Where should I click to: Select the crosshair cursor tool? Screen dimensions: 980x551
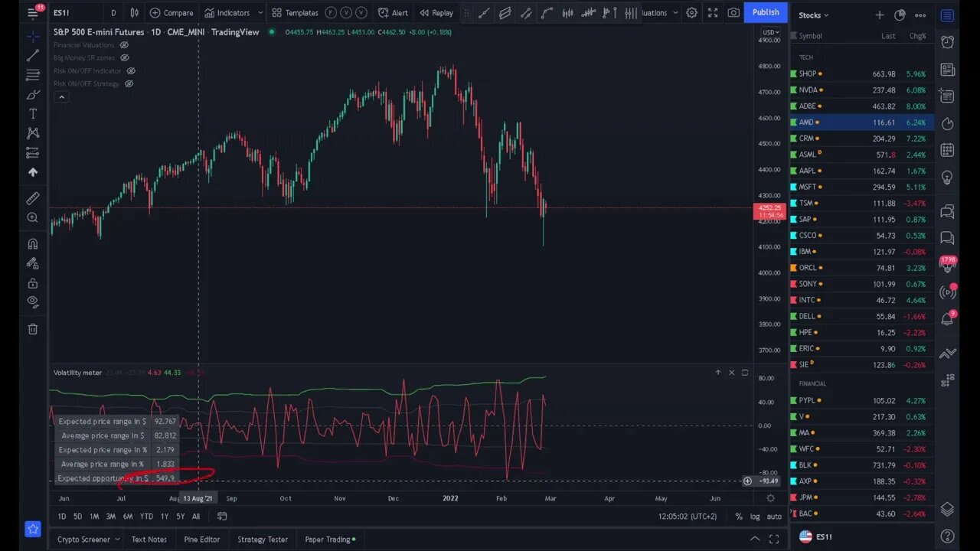pos(32,36)
